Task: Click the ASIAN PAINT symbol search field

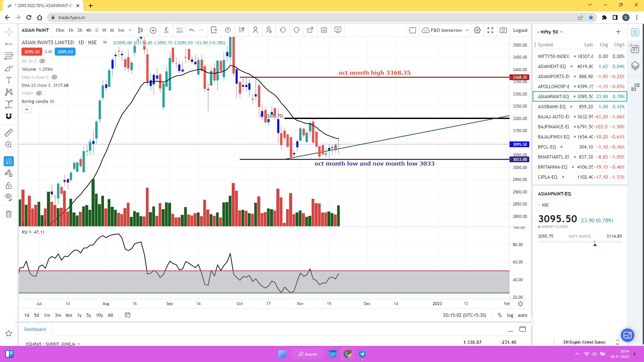Action: 36,30
